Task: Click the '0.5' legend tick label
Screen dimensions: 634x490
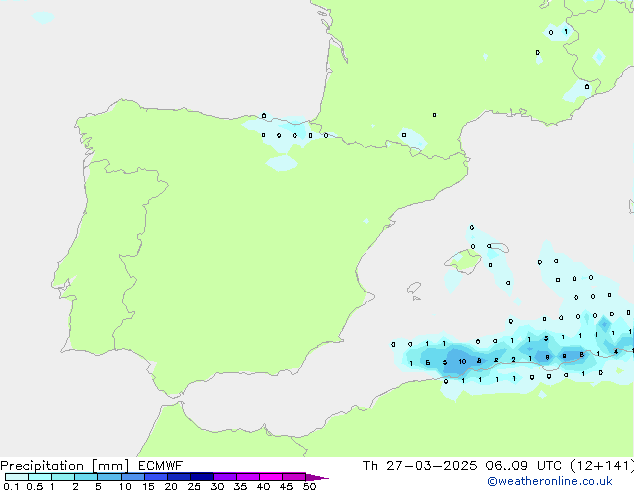Action: (34, 486)
